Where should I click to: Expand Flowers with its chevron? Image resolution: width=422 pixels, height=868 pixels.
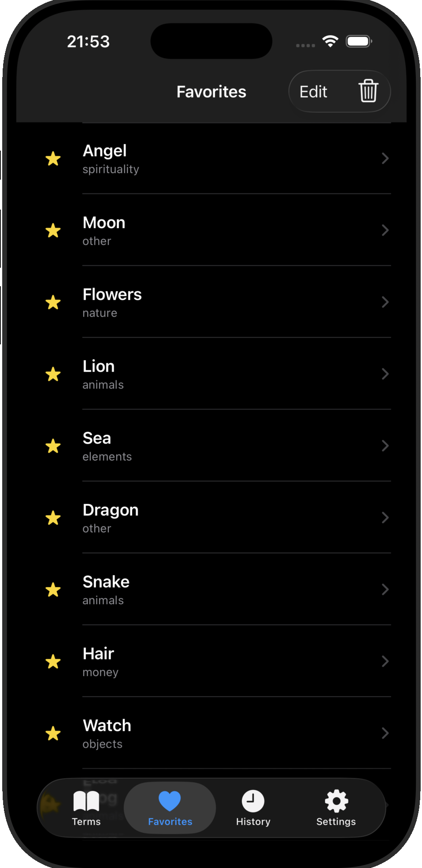click(x=385, y=302)
